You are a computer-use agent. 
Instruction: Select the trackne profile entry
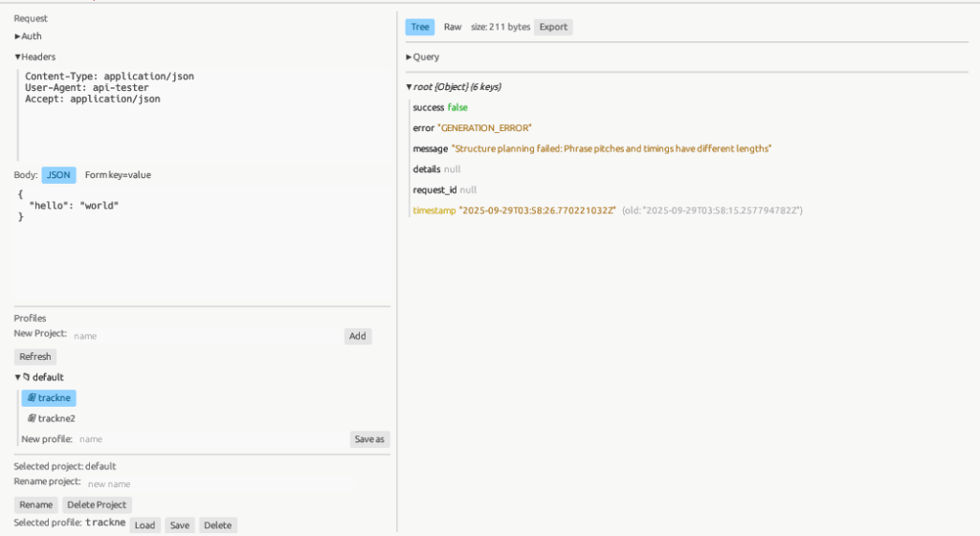click(49, 398)
